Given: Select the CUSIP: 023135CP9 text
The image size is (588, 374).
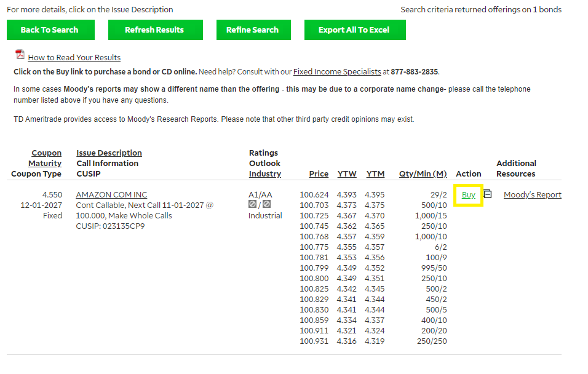Looking at the screenshot, I should (110, 226).
